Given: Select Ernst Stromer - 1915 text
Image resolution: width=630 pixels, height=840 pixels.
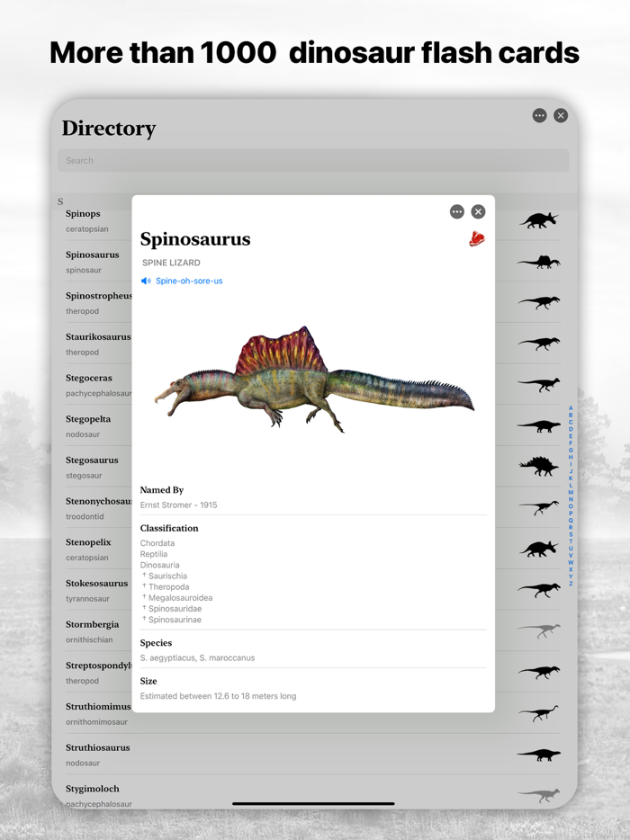Looking at the screenshot, I should (178, 505).
